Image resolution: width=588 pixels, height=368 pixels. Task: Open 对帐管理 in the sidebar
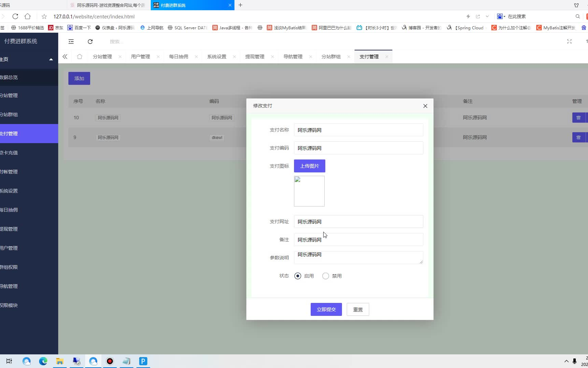pyautogui.click(x=29, y=172)
